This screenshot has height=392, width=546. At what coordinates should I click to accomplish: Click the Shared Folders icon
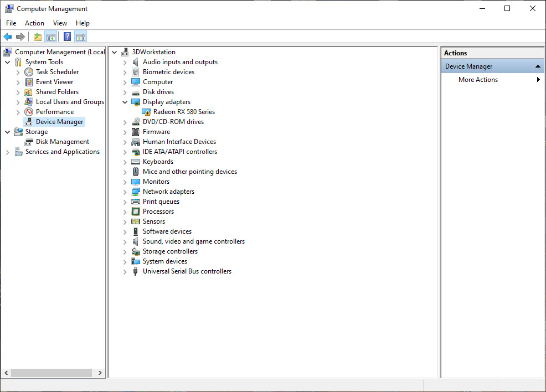click(x=29, y=92)
